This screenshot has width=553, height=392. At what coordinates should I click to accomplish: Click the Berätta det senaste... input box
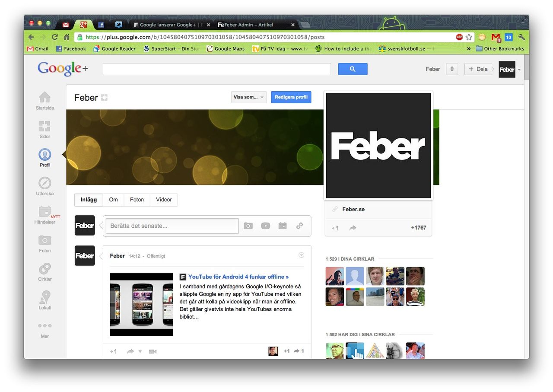pyautogui.click(x=172, y=226)
